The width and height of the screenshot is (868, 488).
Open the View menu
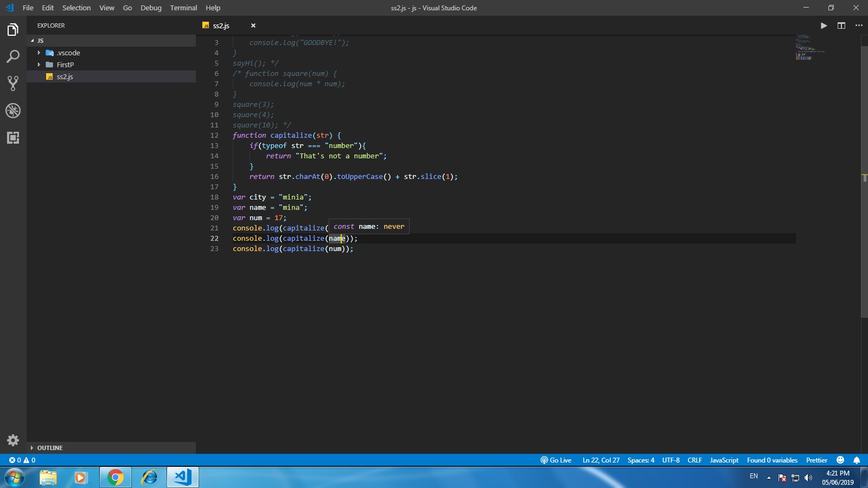click(107, 8)
